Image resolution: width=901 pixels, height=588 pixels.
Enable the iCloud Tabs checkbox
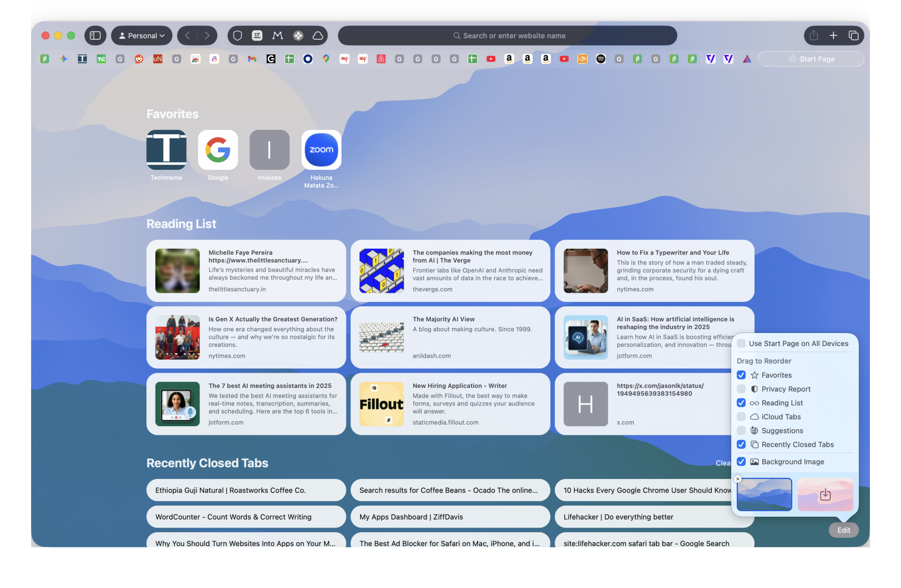pos(741,416)
